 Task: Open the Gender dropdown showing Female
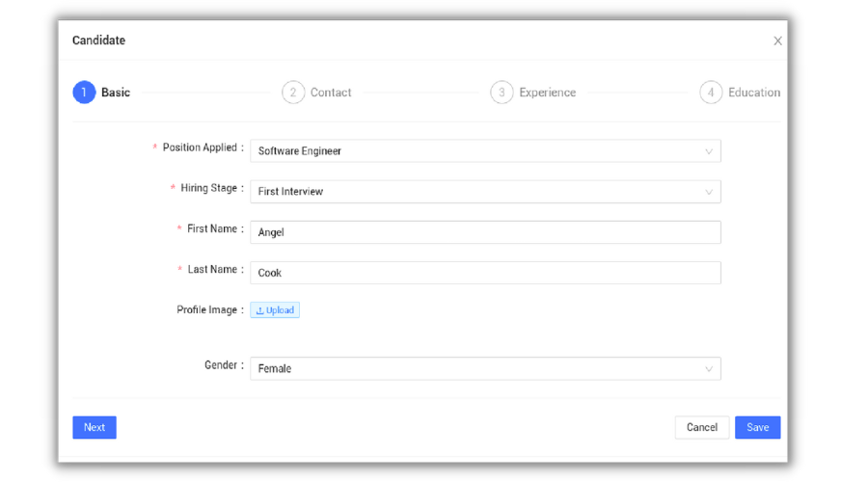(484, 369)
